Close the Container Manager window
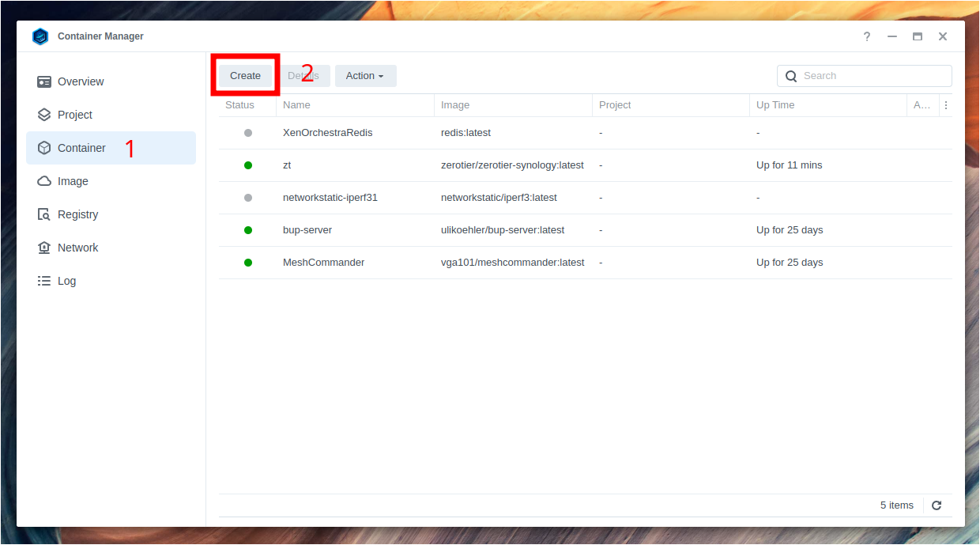 [943, 36]
